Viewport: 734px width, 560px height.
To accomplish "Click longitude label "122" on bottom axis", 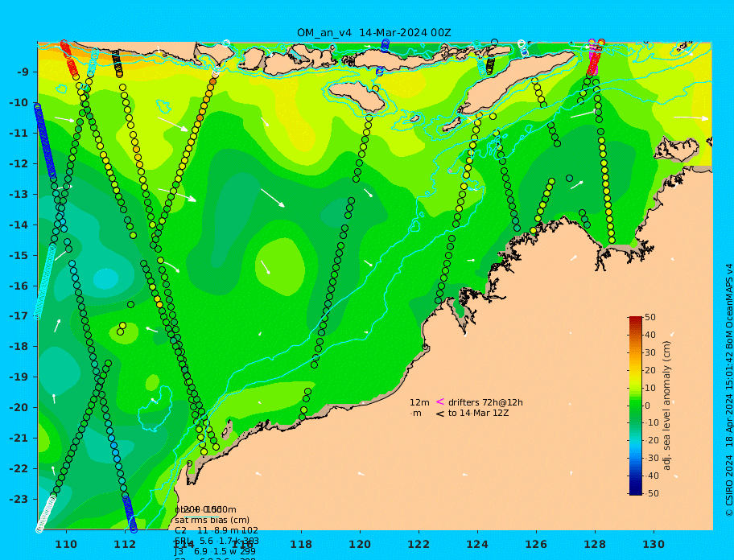I will coord(419,545).
